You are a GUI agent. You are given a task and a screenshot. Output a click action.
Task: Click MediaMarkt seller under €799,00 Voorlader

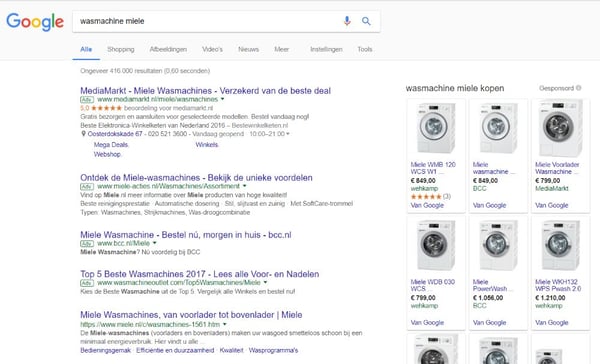551,188
